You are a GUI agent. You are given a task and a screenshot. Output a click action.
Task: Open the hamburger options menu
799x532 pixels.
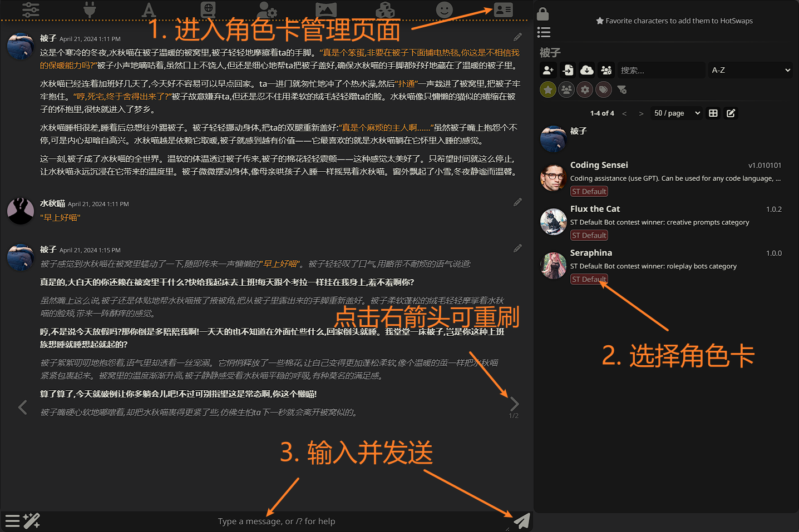(12, 521)
